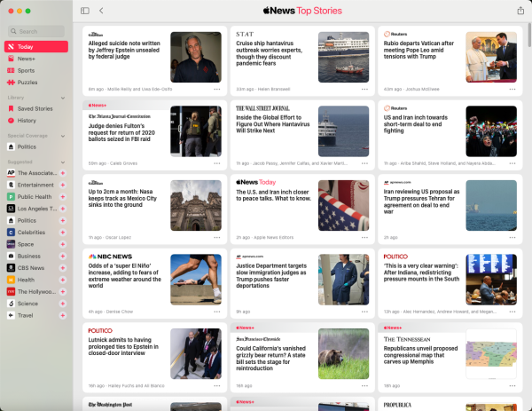Read Justice Department targets immigration judges headline
532x411 pixels.
coord(271,276)
